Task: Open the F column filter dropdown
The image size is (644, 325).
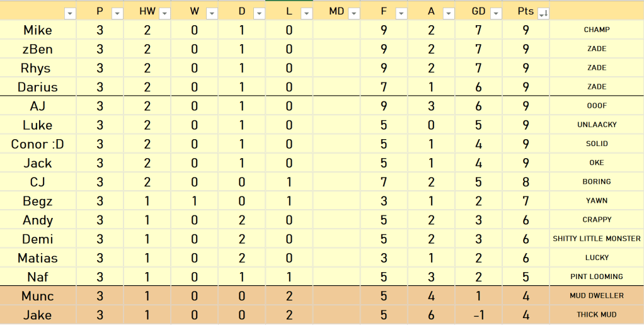Action: pyautogui.click(x=401, y=13)
